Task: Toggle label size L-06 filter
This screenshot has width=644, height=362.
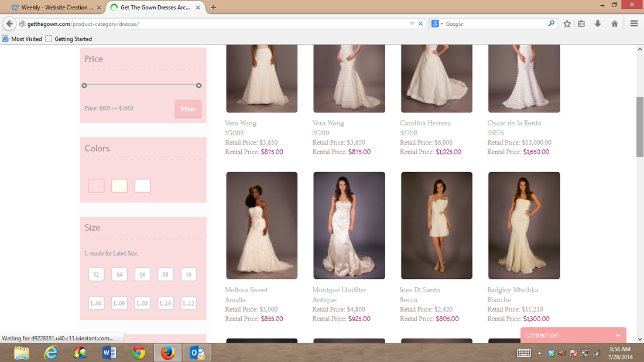Action: 119,303
